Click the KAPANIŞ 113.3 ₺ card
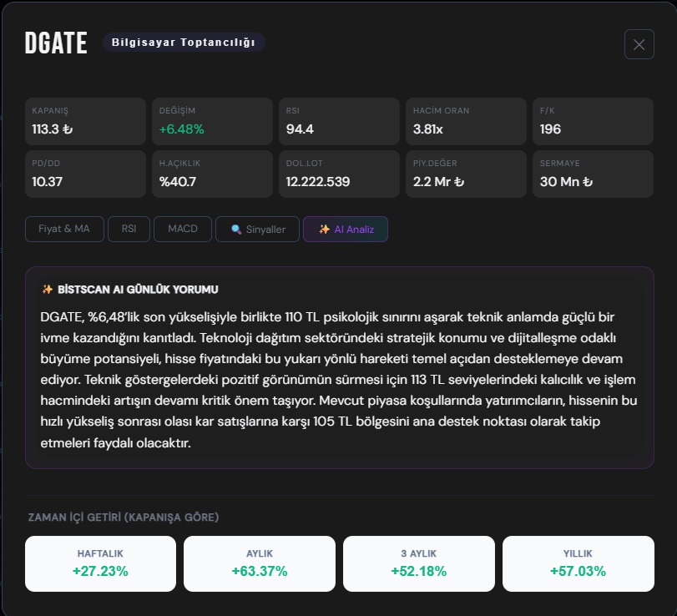Viewport: 677px width, 616px height. tap(85, 121)
